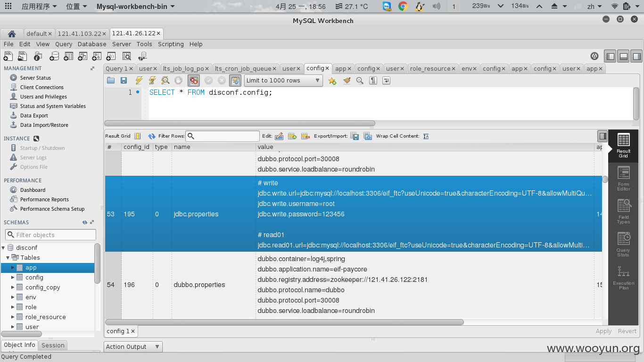Execute statement under cursor icon

(152, 81)
